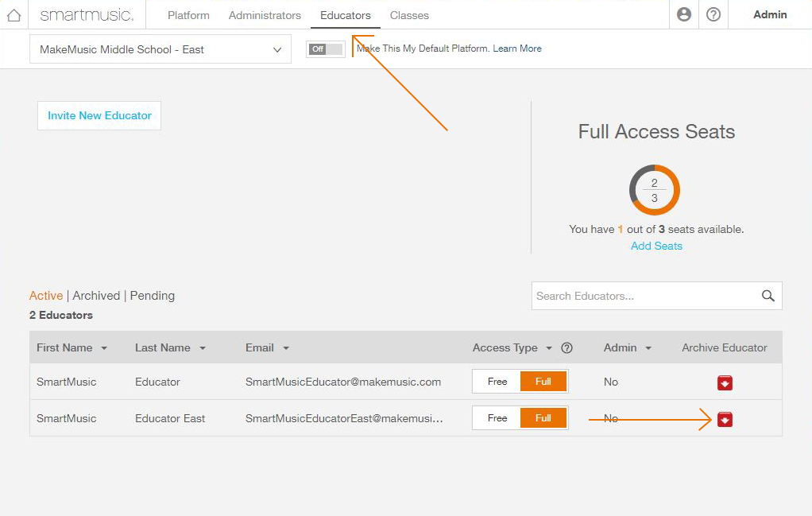812x516 pixels.
Task: Sort by Admin column arrow
Action: (x=648, y=348)
